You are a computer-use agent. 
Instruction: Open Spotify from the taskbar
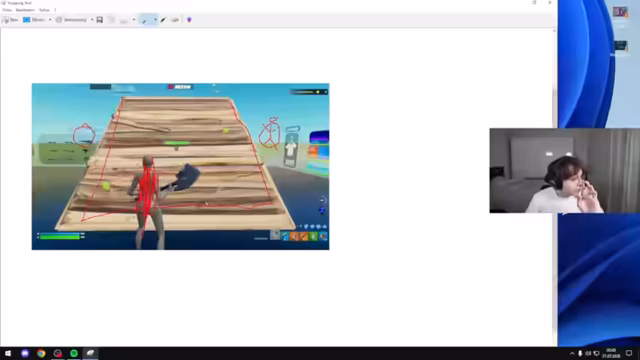pyautogui.click(x=74, y=353)
